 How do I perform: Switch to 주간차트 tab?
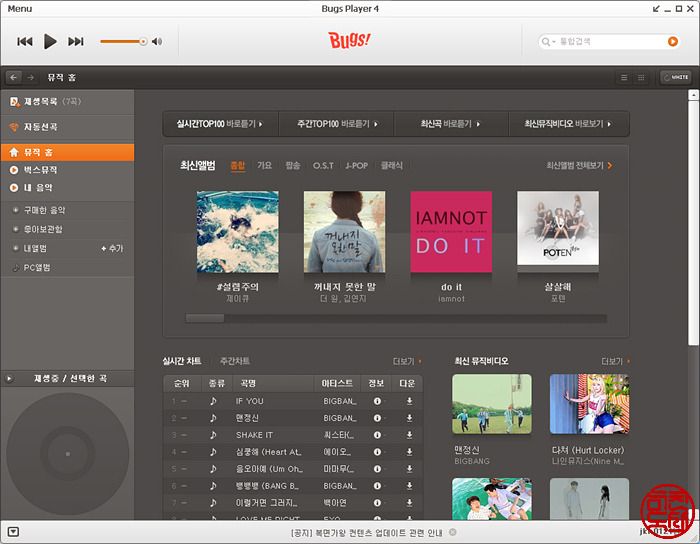[x=235, y=361]
